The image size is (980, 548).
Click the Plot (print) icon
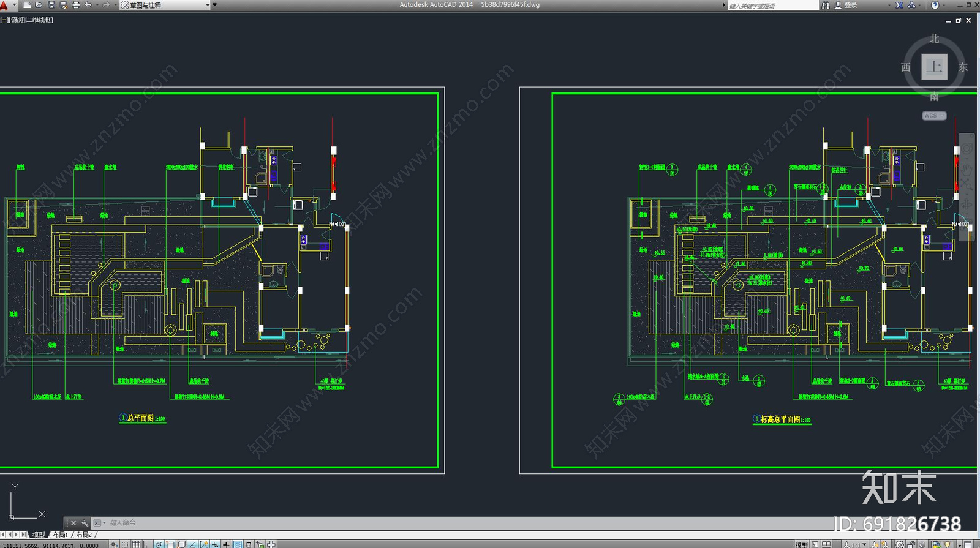coord(76,5)
